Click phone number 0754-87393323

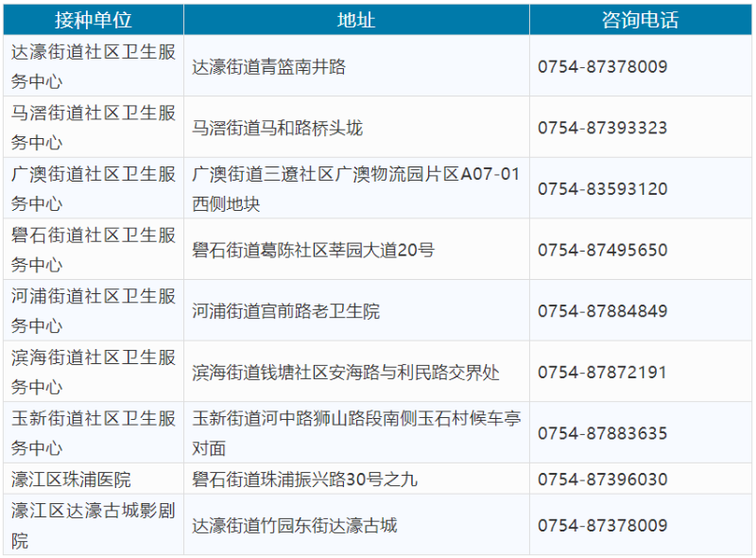[x=602, y=128]
